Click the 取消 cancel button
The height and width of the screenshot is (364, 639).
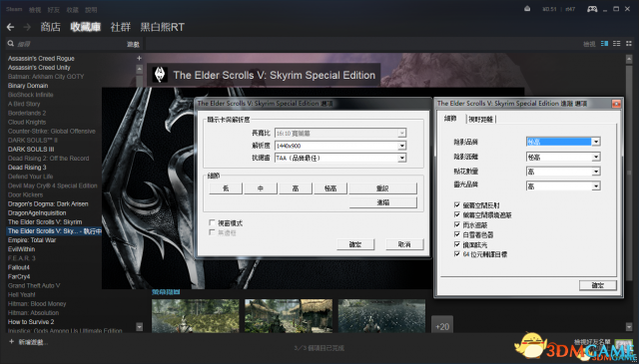(404, 244)
